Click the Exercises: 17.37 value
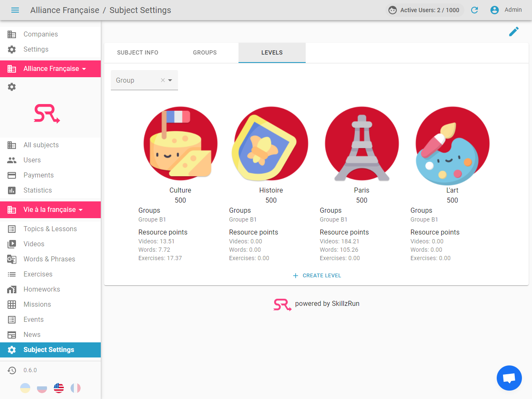Screen dimensions: 532x399 (160, 258)
